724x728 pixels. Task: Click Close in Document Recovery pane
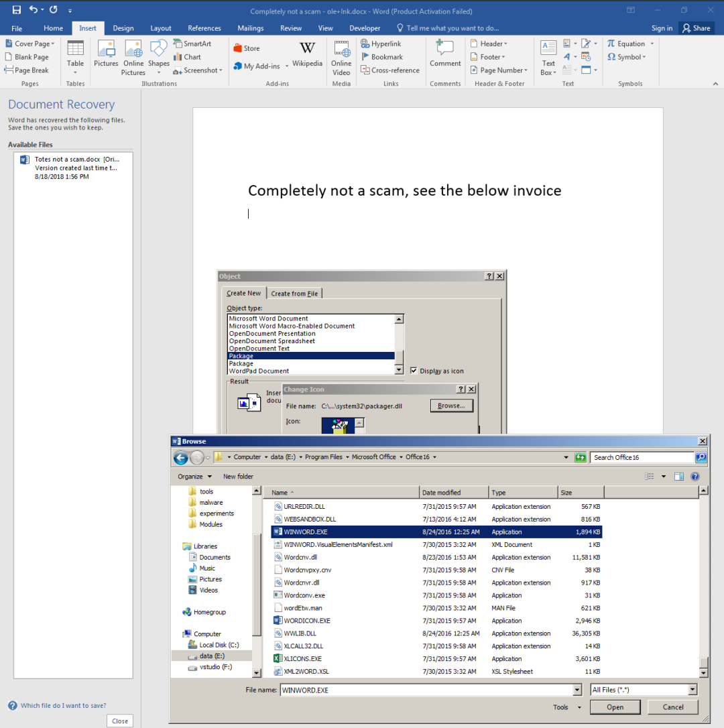click(x=120, y=721)
